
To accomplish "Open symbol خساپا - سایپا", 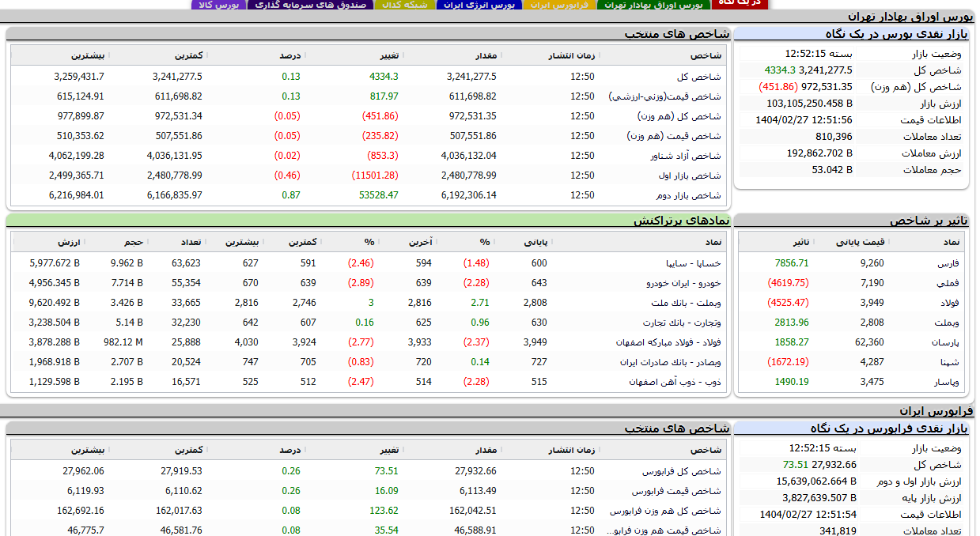I will [x=693, y=263].
